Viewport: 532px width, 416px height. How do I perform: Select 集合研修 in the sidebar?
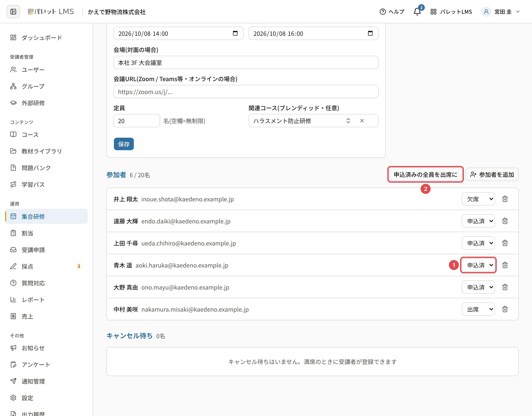(46, 216)
